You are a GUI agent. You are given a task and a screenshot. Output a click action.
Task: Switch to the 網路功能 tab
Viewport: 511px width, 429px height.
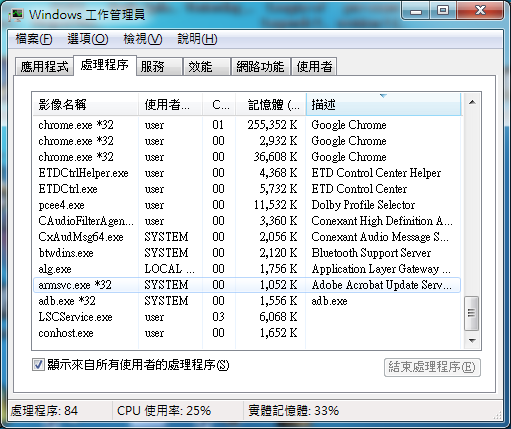(260, 66)
